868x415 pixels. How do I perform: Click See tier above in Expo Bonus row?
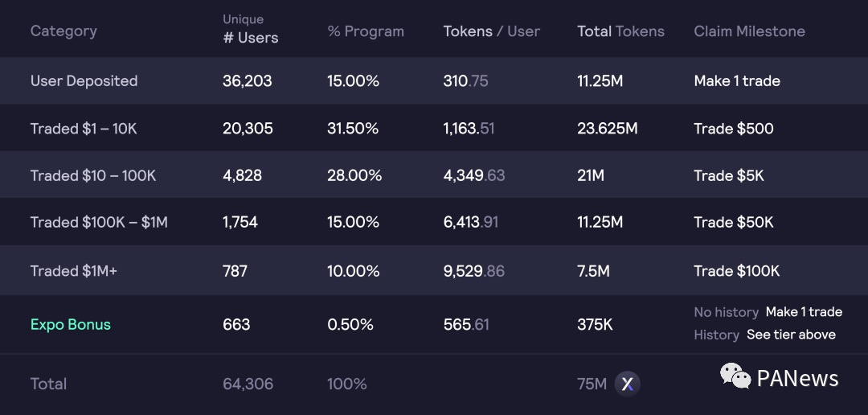pos(791,335)
